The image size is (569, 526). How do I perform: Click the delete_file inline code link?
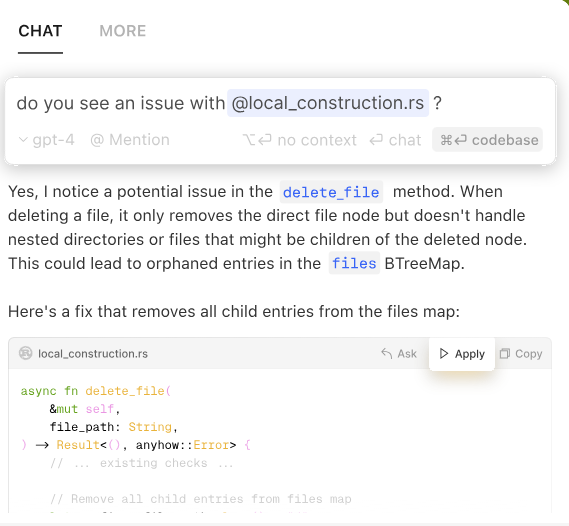[x=331, y=192]
